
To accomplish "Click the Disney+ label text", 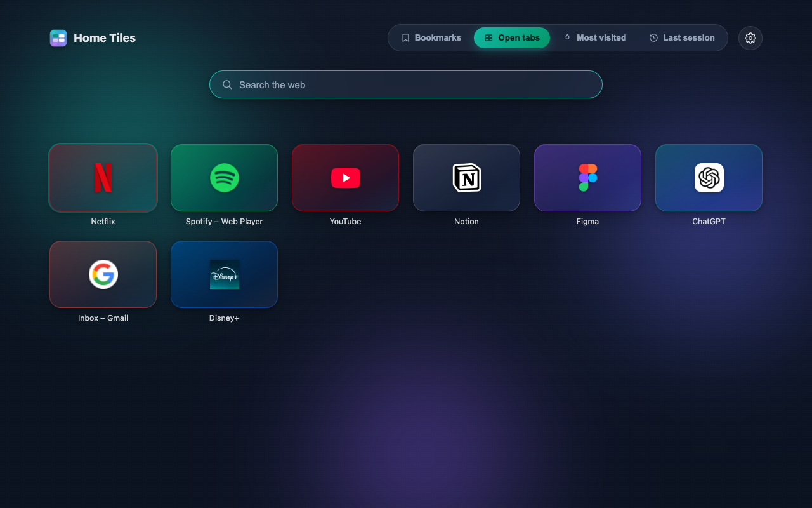I will pyautogui.click(x=224, y=318).
